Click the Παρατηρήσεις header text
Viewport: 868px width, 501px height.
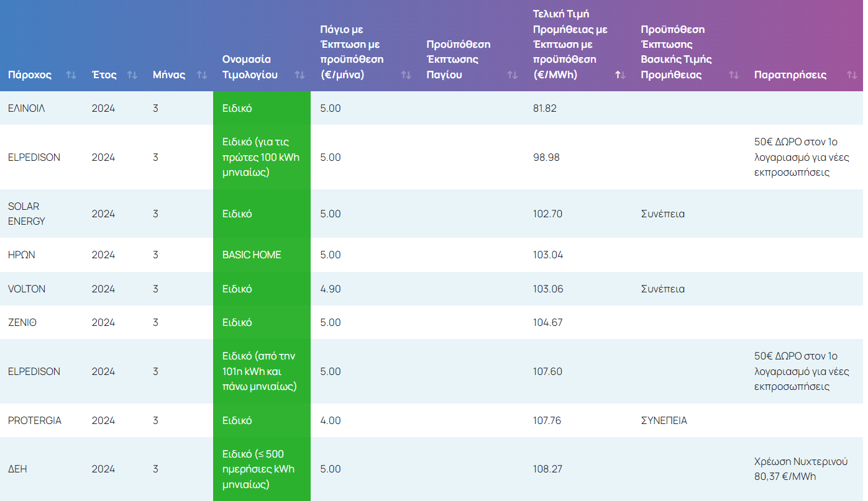[x=790, y=75]
